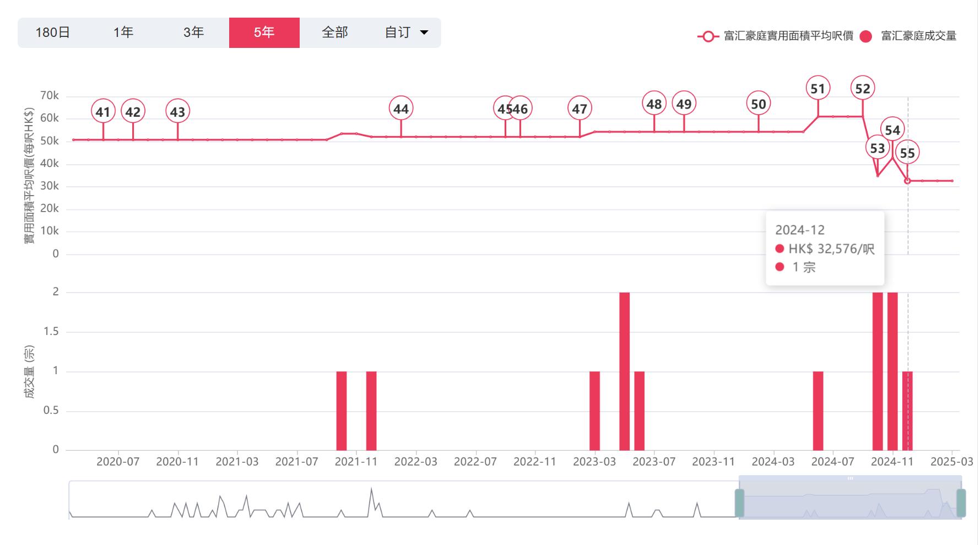Click the tall volume bar at 2024-11
The width and height of the screenshot is (980, 545).
point(892,371)
